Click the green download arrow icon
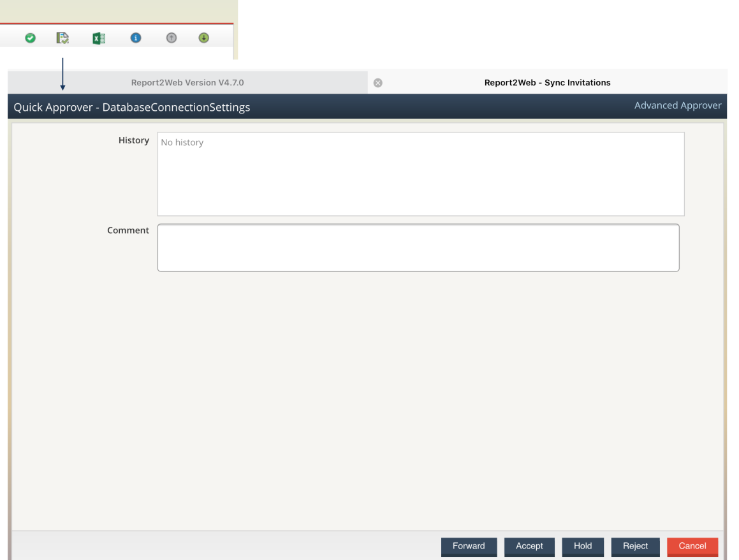The height and width of the screenshot is (560, 739). 203,38
